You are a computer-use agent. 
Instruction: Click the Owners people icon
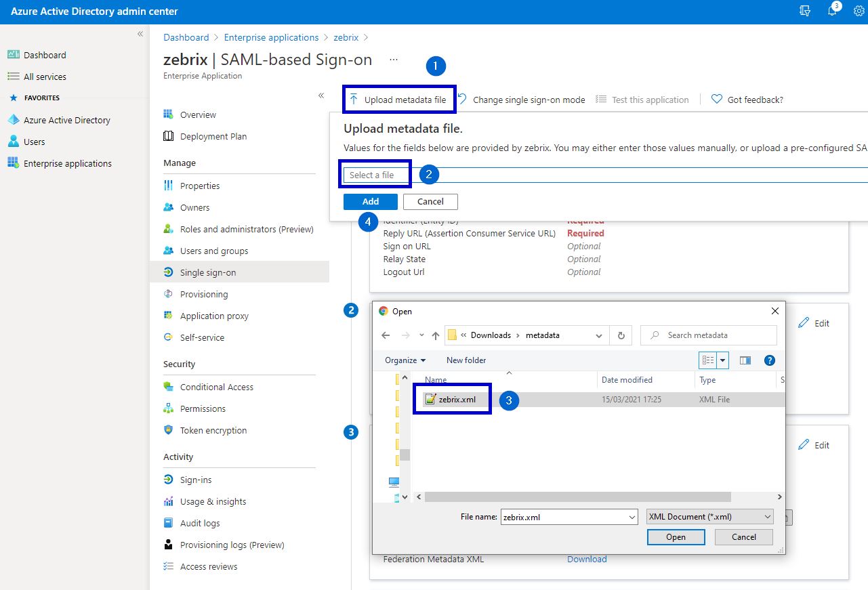[169, 207]
